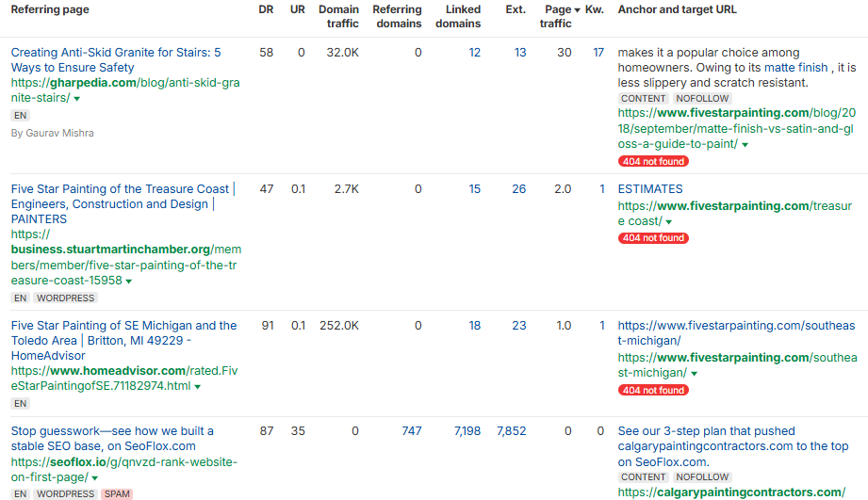Click the DR column header
The image size is (868, 500).
[266, 9]
